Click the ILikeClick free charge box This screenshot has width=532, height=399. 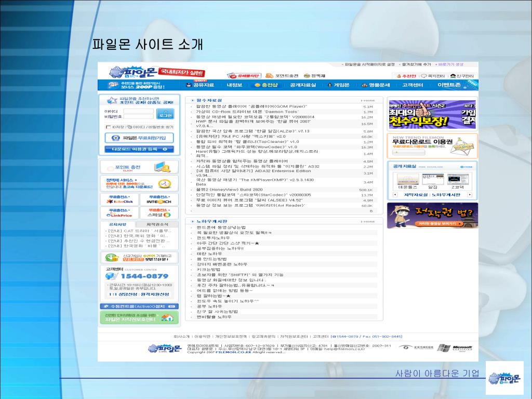coord(119,199)
